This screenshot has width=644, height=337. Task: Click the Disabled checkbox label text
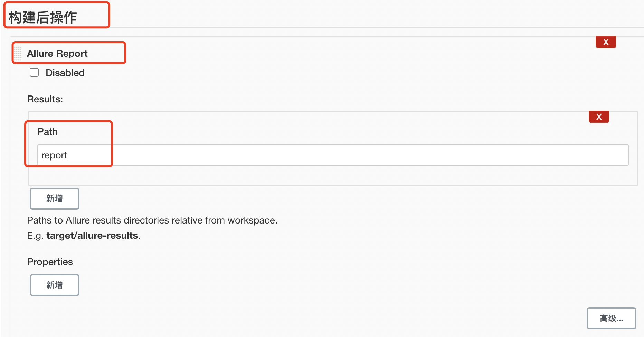(65, 73)
